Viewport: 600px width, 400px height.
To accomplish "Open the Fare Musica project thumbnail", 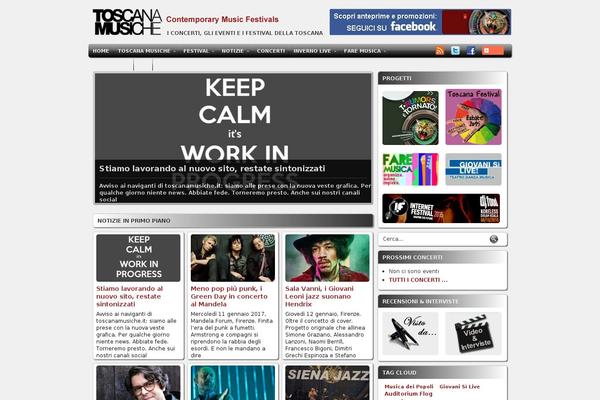I will pyautogui.click(x=410, y=169).
